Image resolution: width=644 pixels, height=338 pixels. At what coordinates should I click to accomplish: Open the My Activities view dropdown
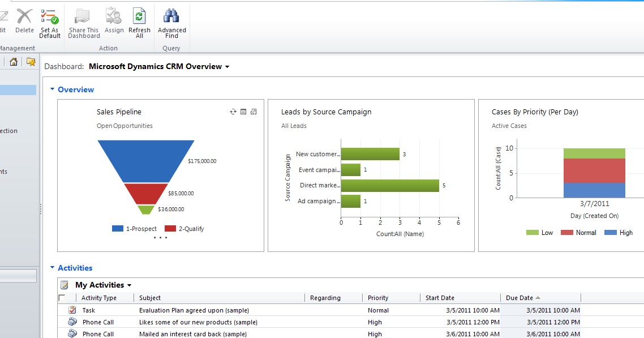point(130,285)
